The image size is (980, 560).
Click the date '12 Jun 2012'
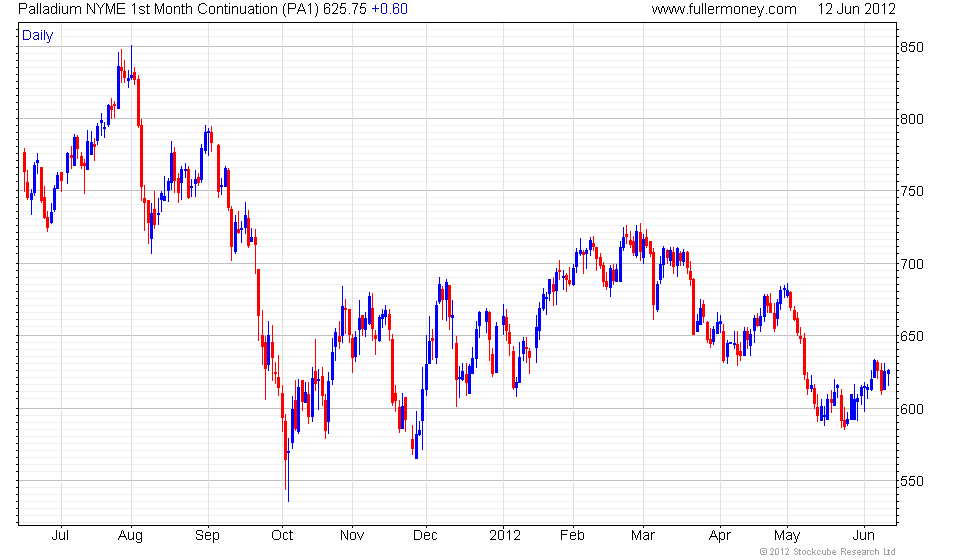tap(856, 9)
